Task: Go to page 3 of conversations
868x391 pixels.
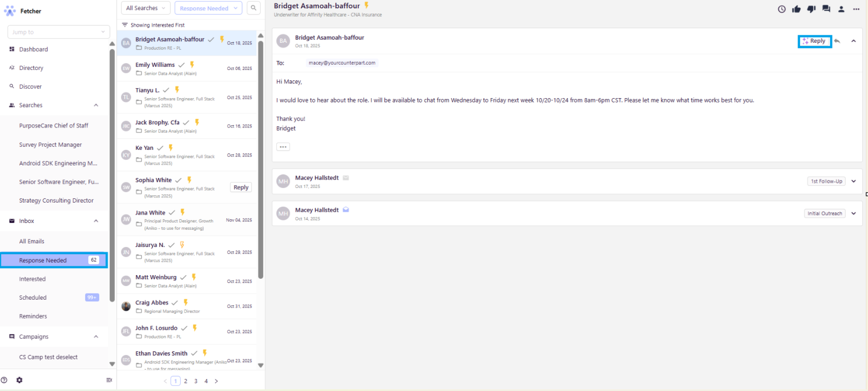Action: tap(196, 381)
